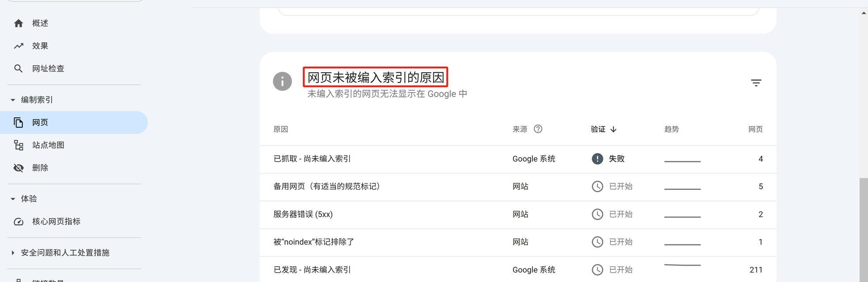This screenshot has height=282, width=868.
Task: Open the 服务器错误 (5xx) row
Action: [x=518, y=215]
